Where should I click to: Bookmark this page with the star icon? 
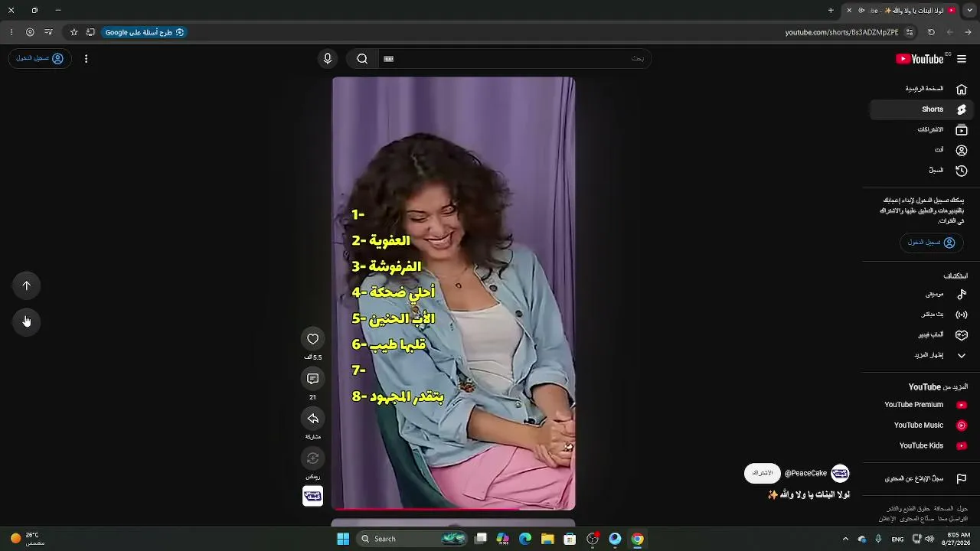tap(74, 32)
